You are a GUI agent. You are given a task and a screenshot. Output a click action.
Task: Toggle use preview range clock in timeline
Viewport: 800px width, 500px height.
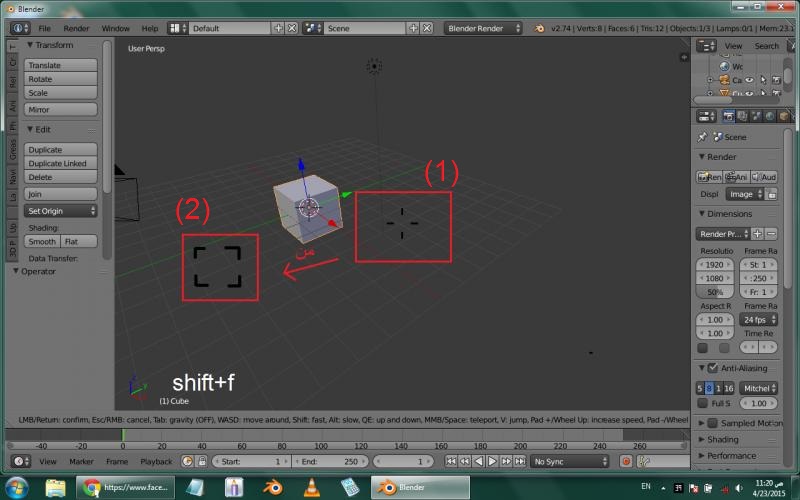(x=187, y=461)
